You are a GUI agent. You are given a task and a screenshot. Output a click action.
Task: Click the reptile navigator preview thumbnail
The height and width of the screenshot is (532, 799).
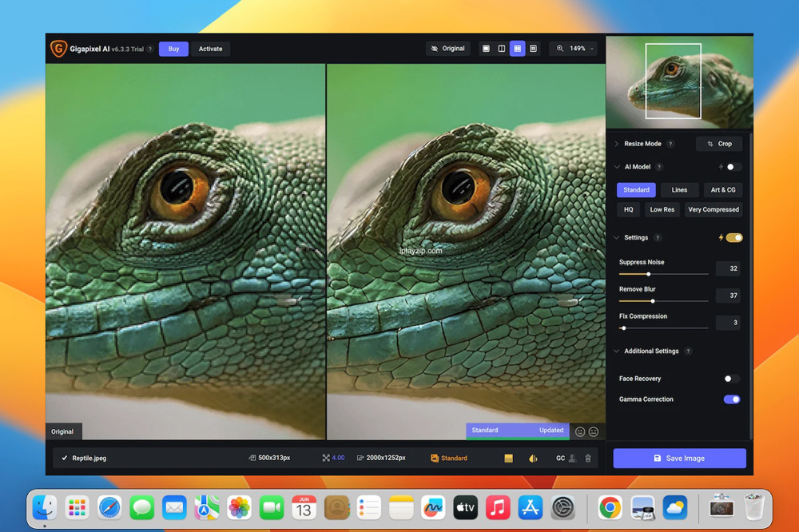[x=679, y=81]
